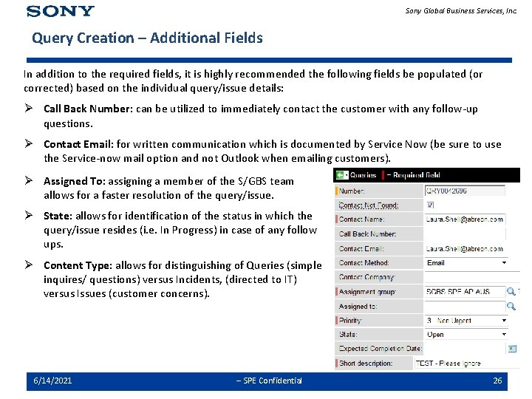Click the 'Priority:' form label
Viewport: 532px width, 399px height.
(350, 321)
